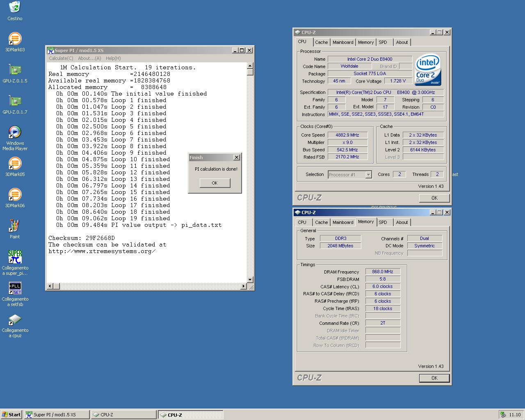The height and width of the screenshot is (420, 525).
Task: Click the Level 2 6144 KBytes value
Action: [x=423, y=150]
